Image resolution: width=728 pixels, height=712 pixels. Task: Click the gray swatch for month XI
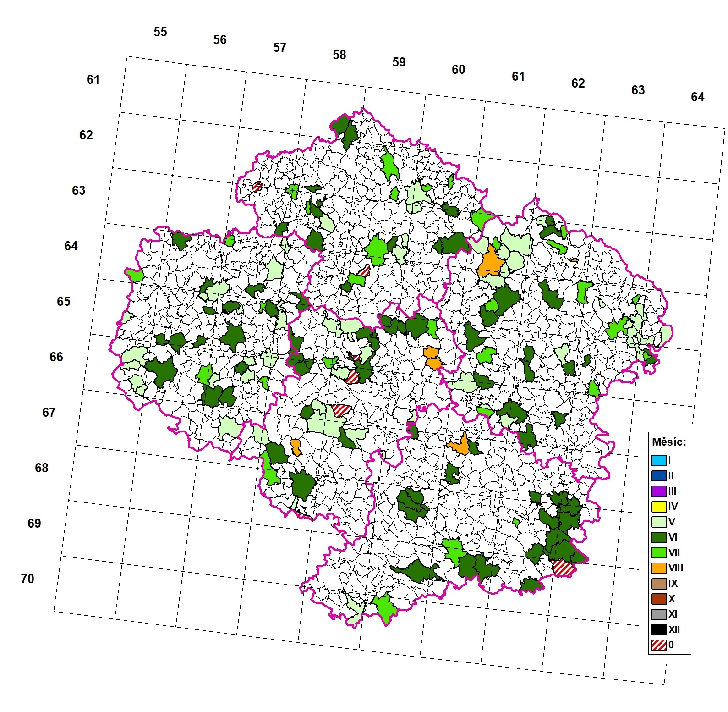(x=658, y=614)
